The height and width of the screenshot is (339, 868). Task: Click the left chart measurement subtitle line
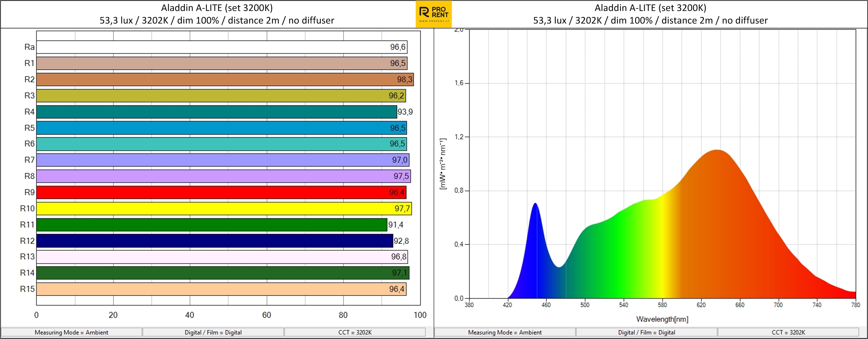tap(217, 20)
